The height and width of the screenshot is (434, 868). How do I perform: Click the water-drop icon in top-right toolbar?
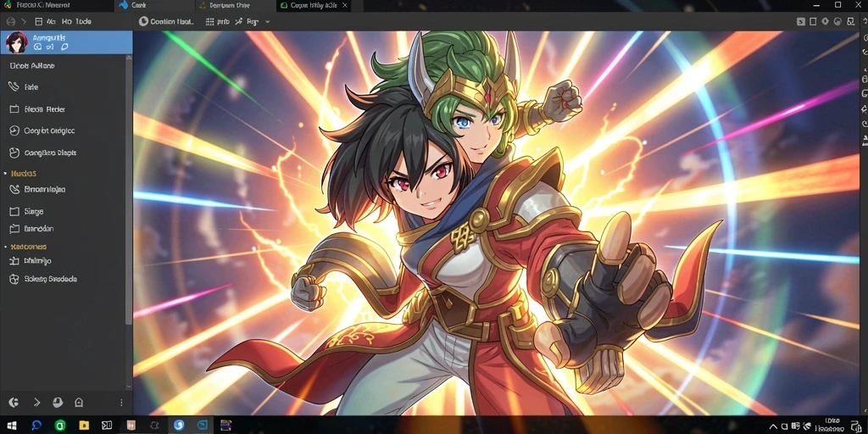[x=826, y=21]
